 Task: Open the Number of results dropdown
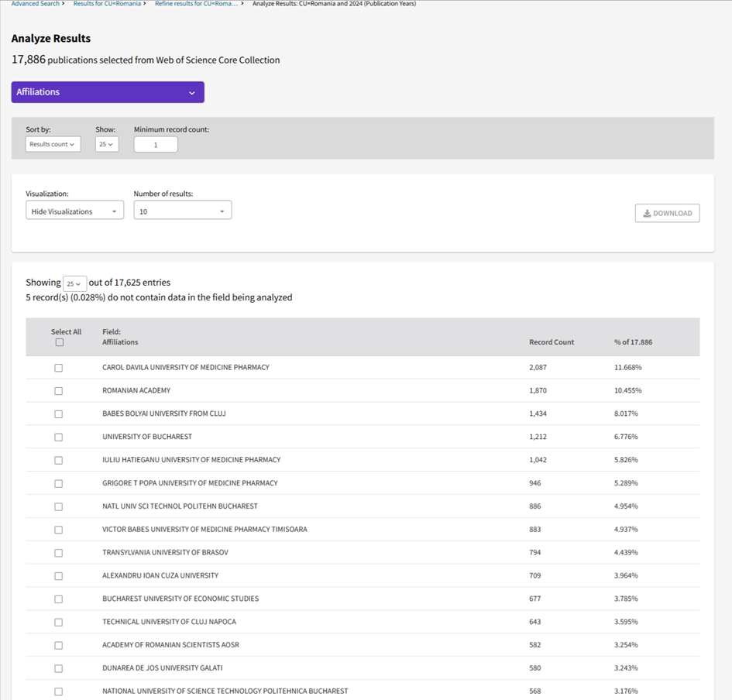point(182,211)
